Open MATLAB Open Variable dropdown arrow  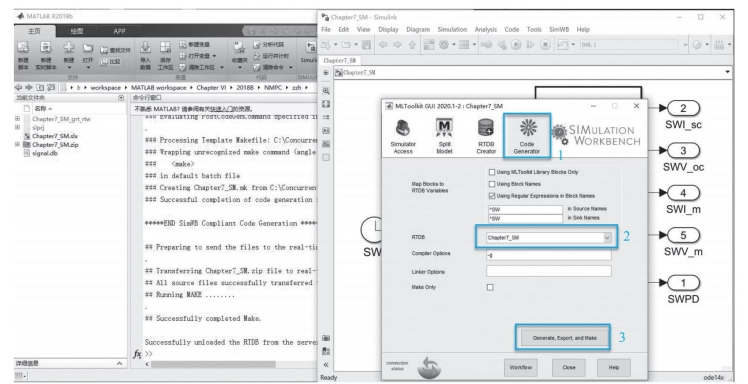215,56
